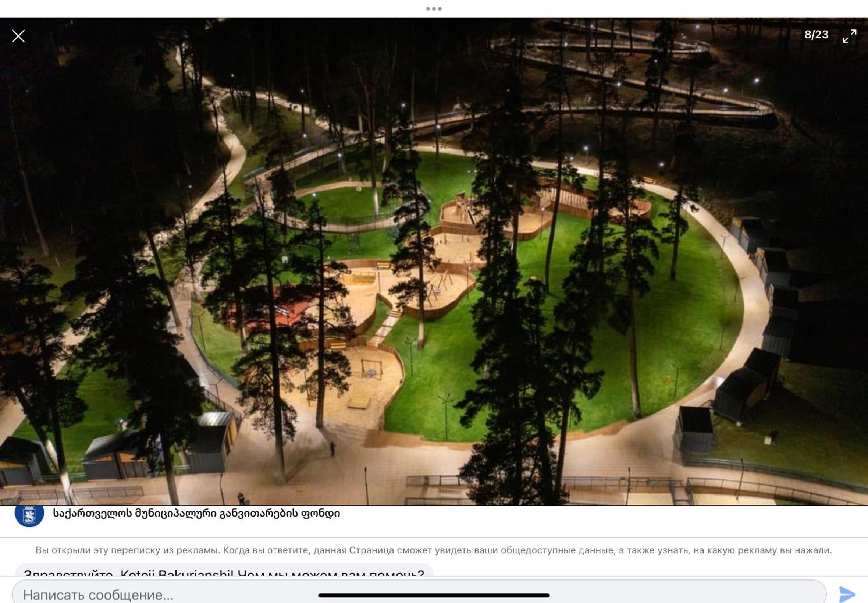Tap the home indicator bar at the bottom

click(x=434, y=595)
